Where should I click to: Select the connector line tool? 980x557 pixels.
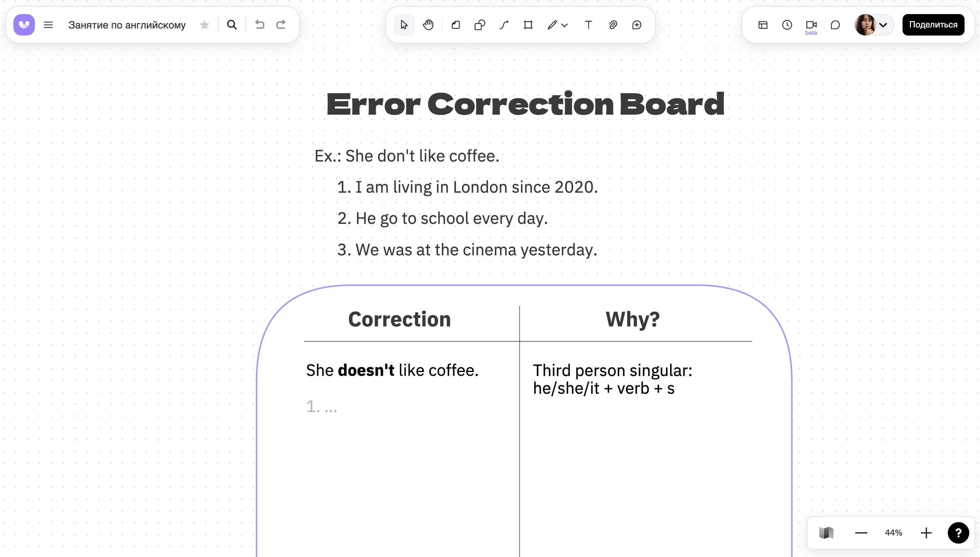tap(504, 25)
